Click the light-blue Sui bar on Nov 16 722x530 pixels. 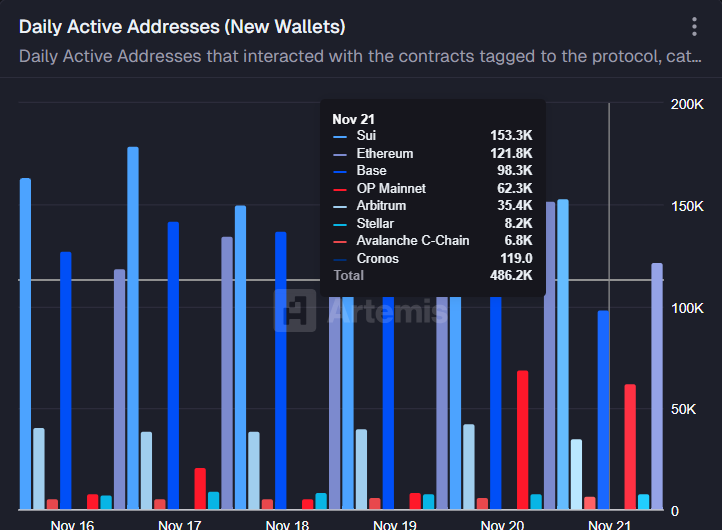click(x=25, y=344)
